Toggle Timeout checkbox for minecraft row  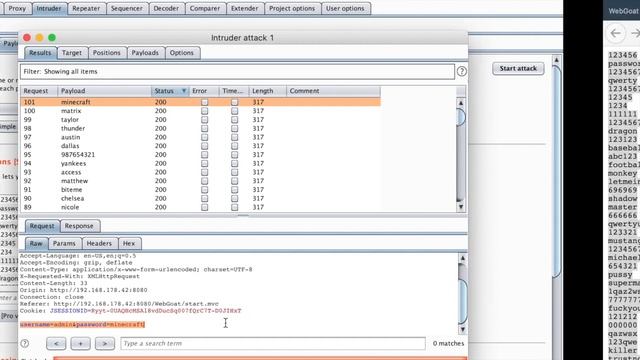(x=234, y=102)
